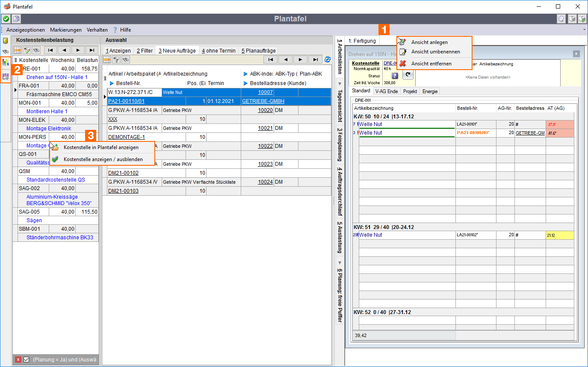Jump to last record in Auswahl list
This screenshot has width=588, height=367.
point(316,59)
